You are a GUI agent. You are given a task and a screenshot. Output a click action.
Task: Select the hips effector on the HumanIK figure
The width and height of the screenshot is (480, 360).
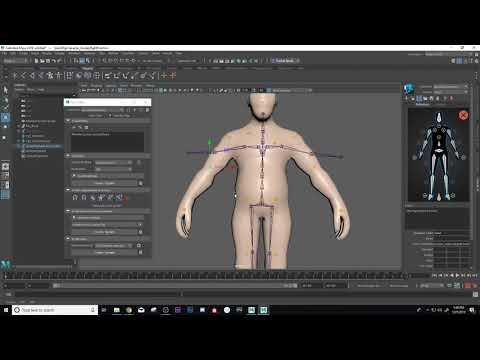pos(439,151)
